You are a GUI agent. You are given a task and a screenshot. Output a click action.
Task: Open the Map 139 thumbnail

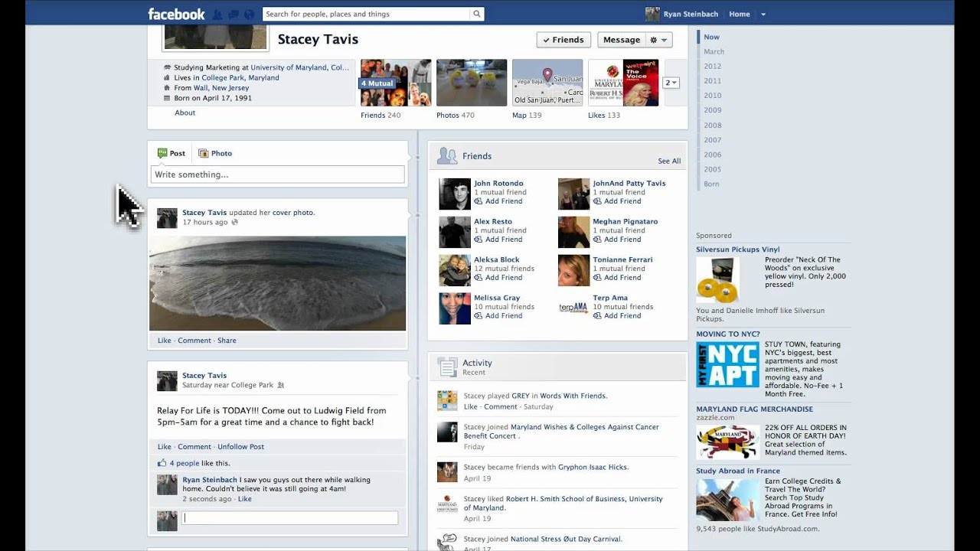547,83
